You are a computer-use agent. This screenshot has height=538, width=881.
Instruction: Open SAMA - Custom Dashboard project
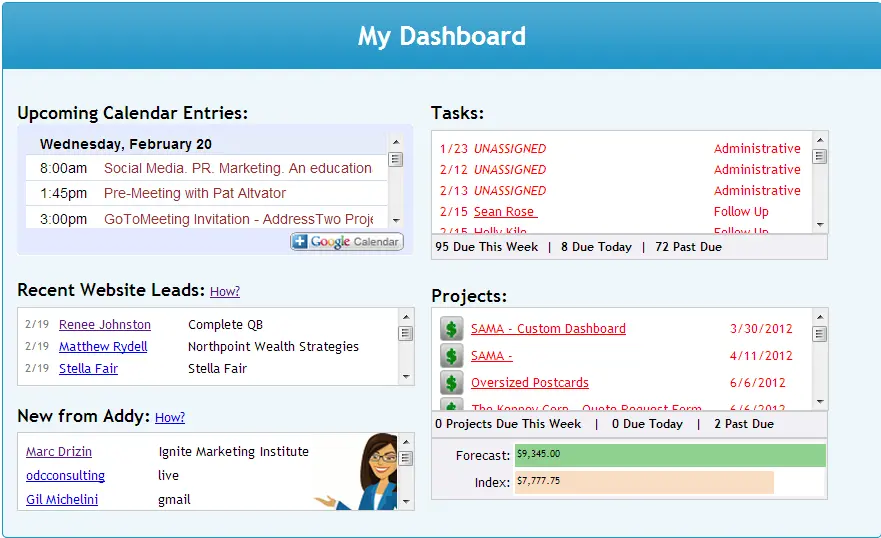point(548,329)
